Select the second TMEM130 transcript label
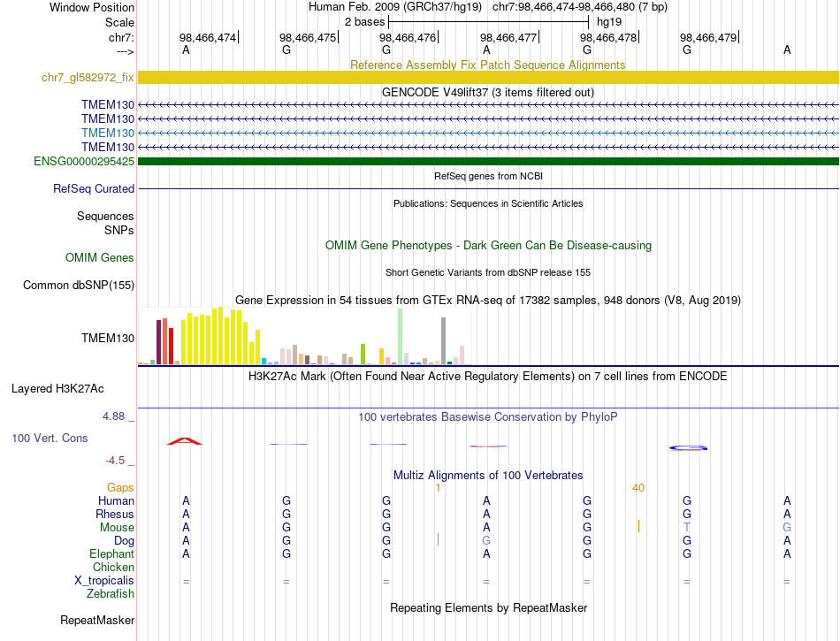The width and height of the screenshot is (840, 641). [x=108, y=118]
